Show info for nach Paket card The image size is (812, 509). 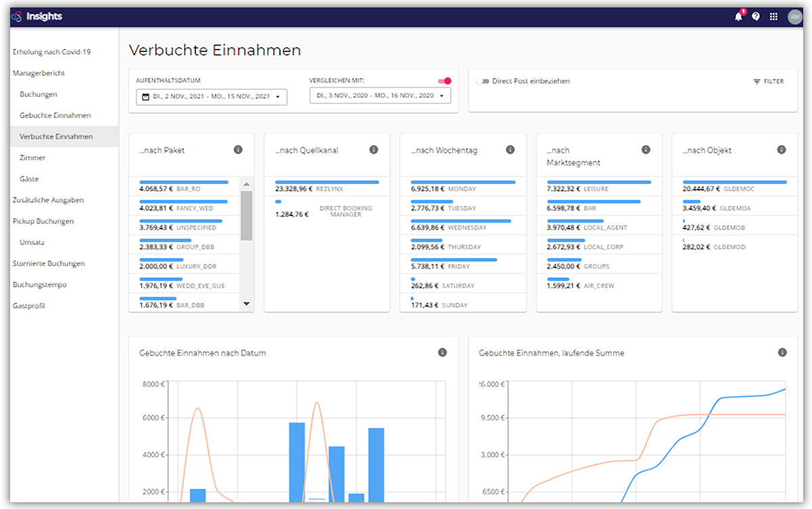click(238, 150)
